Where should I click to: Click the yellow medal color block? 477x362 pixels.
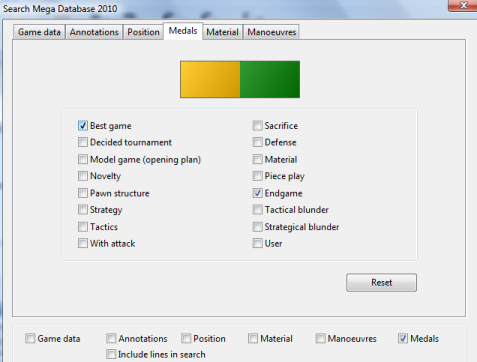coord(210,79)
